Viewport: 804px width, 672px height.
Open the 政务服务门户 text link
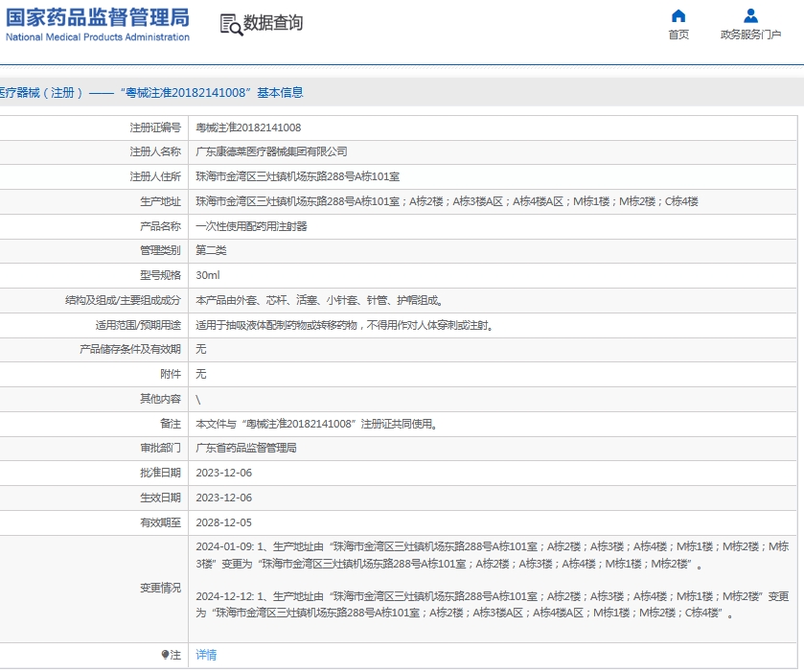(x=750, y=35)
